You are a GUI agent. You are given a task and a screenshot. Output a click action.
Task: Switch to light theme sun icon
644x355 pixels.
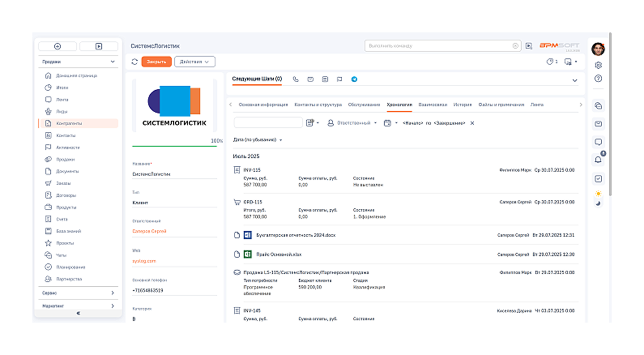pyautogui.click(x=598, y=194)
